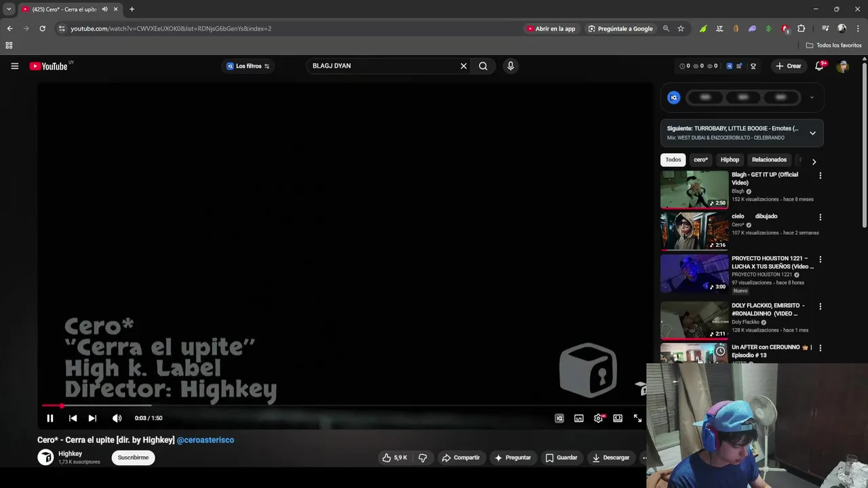This screenshot has height=488, width=868.
Task: Open the YouTube account avatar menu
Action: pyautogui.click(x=842, y=66)
